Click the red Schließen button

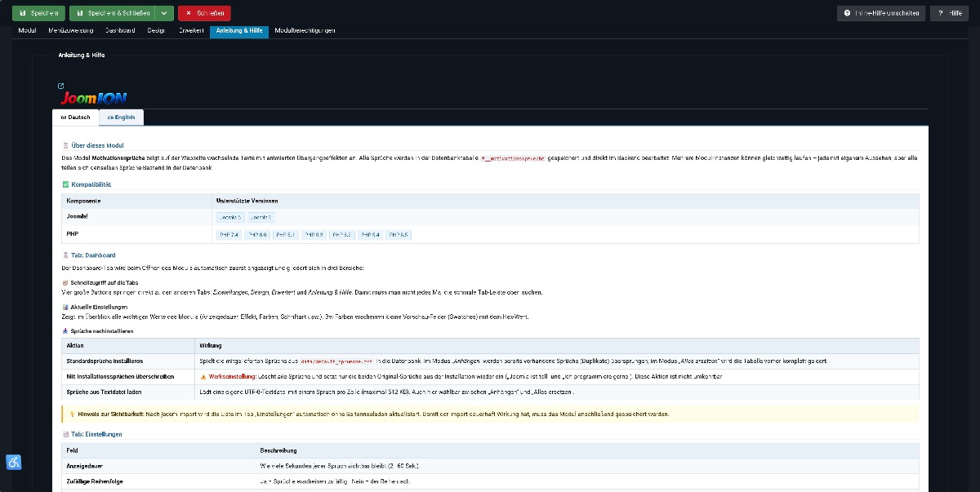(x=204, y=13)
